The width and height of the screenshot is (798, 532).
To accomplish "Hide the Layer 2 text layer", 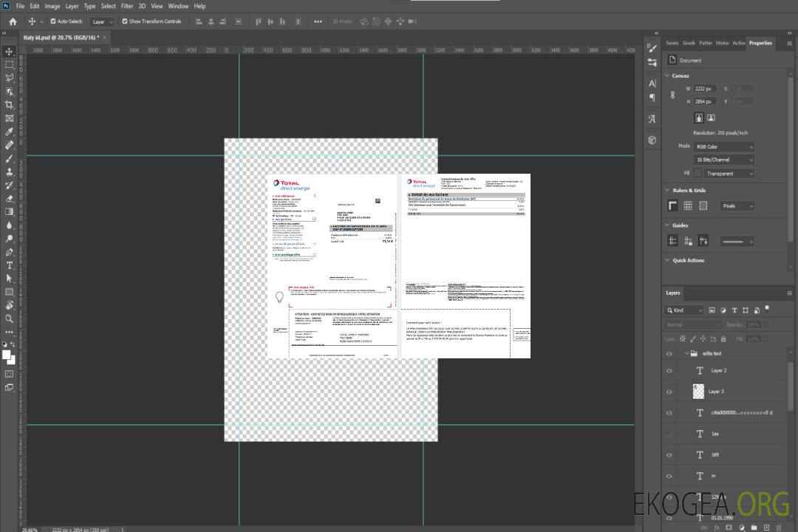I will (x=669, y=371).
